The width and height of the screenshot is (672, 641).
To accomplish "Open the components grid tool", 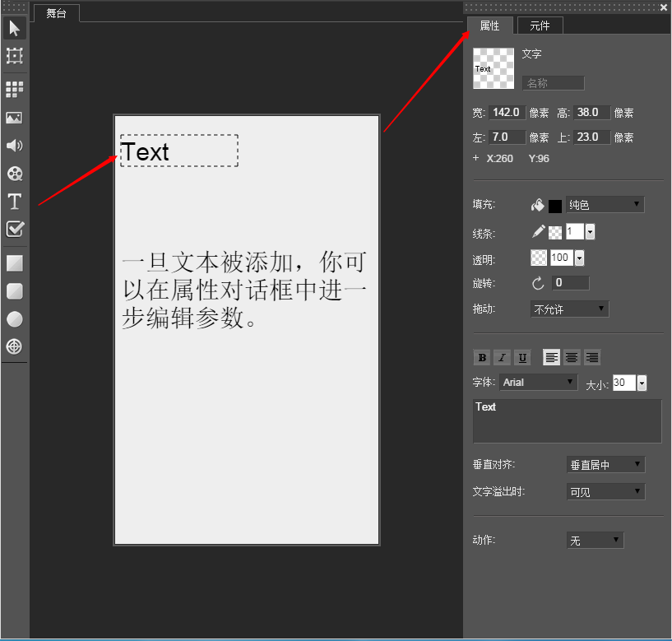I will 14,89.
